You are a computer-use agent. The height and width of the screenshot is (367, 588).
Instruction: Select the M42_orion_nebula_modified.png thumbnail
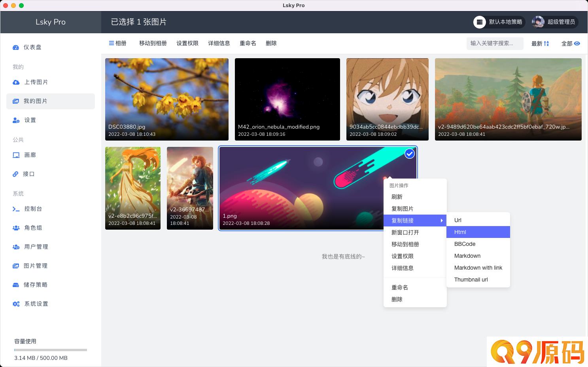287,99
